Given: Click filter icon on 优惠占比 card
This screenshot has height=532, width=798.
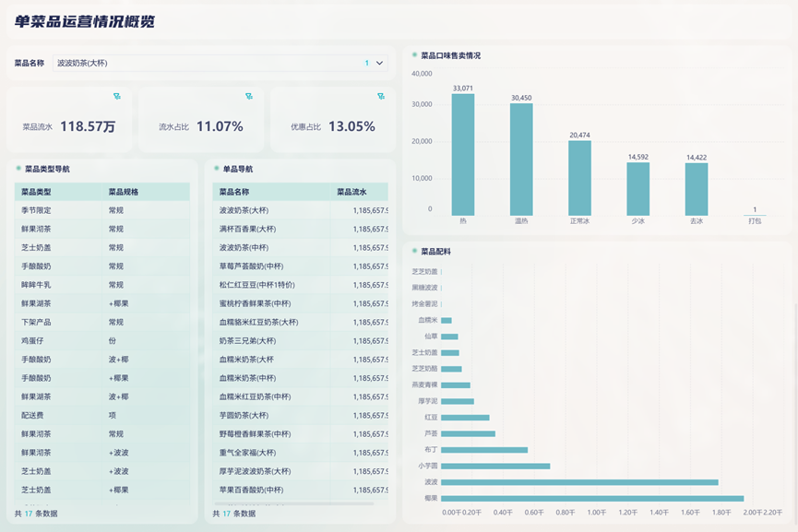Looking at the screenshot, I should 381,97.
